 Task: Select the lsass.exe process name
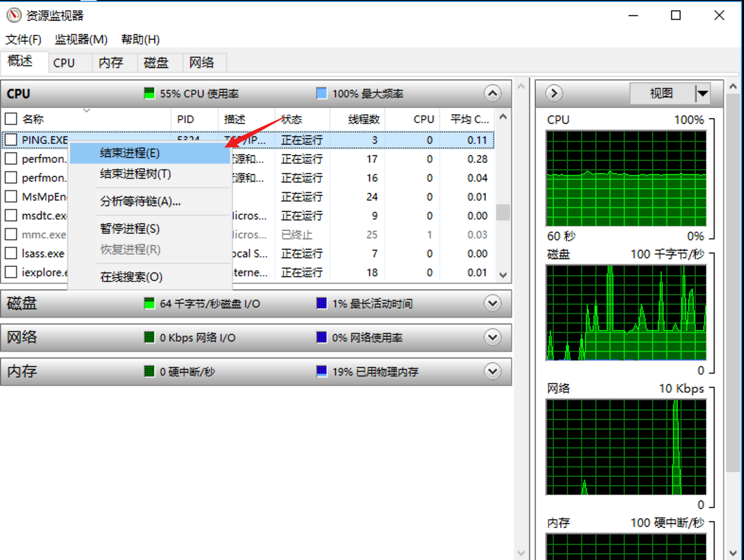point(43,254)
